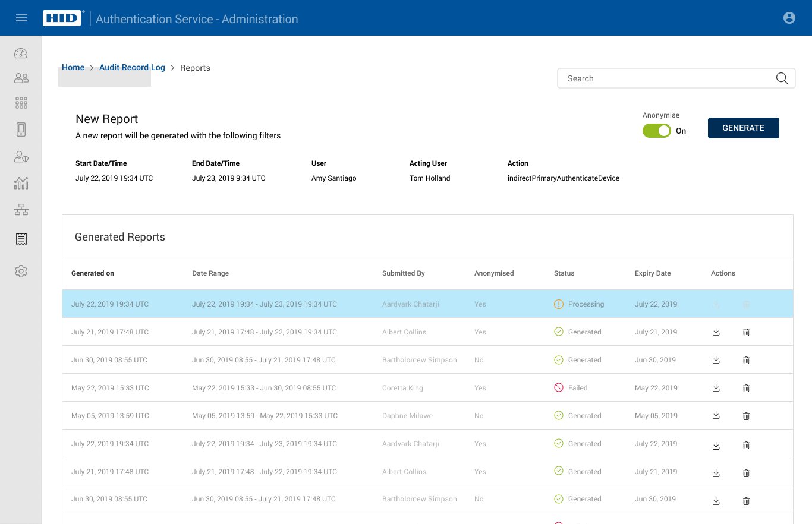Click the 'Expiry Date' column header

(x=653, y=273)
